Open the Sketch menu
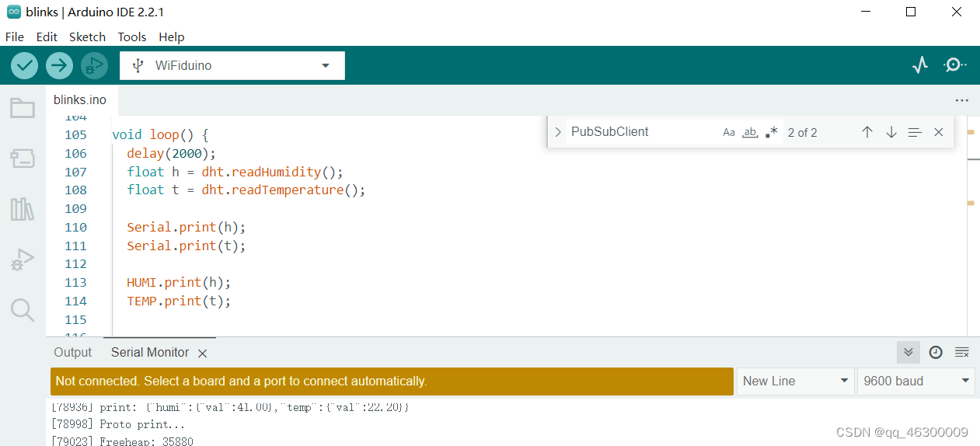Viewport: 980px width, 446px height. 87,37
